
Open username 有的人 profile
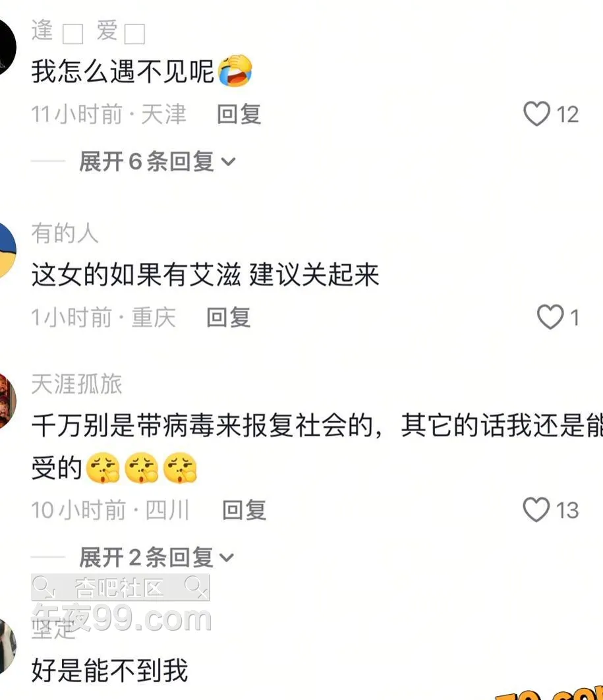pyautogui.click(x=65, y=233)
